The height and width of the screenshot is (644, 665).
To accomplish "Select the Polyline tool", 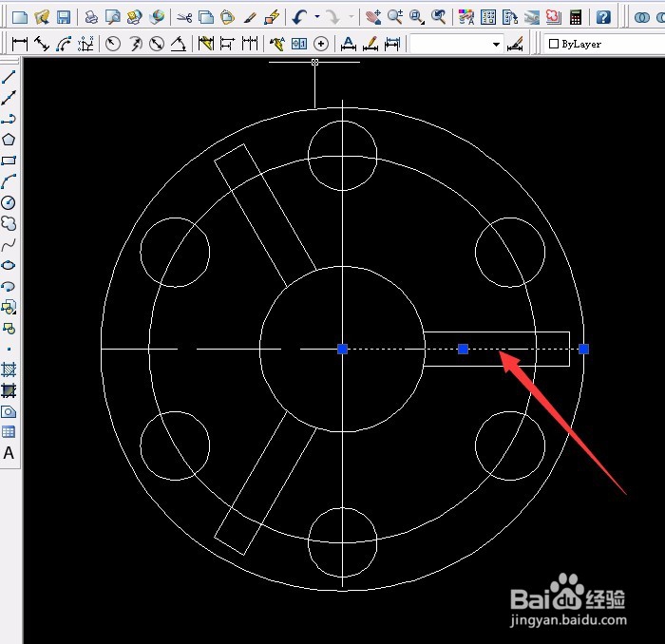I will tap(9, 119).
